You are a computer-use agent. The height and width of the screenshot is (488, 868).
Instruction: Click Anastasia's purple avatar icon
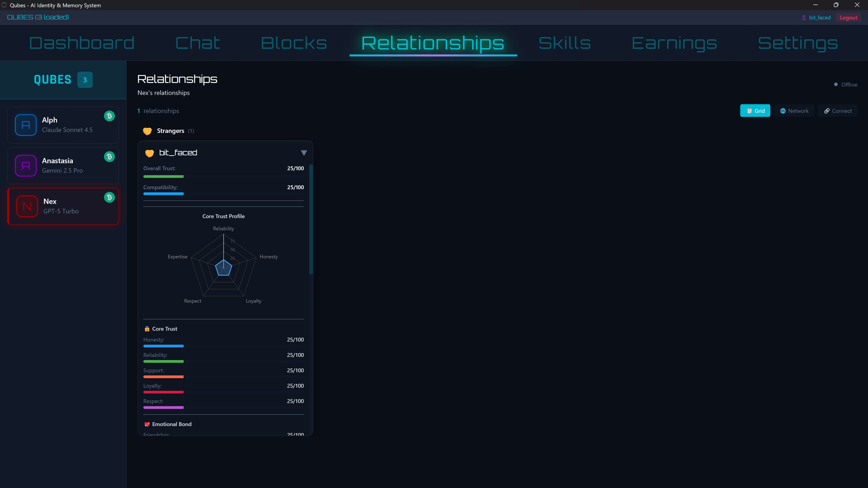(26, 166)
